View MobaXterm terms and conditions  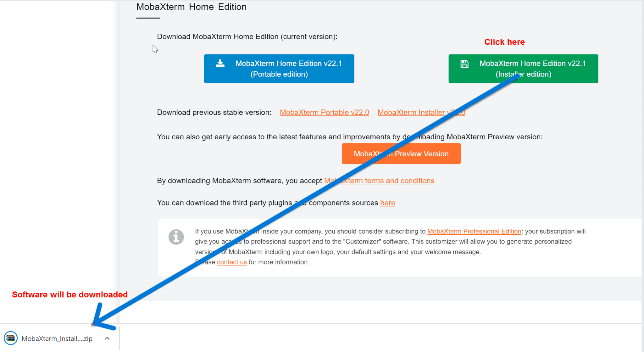tap(379, 181)
